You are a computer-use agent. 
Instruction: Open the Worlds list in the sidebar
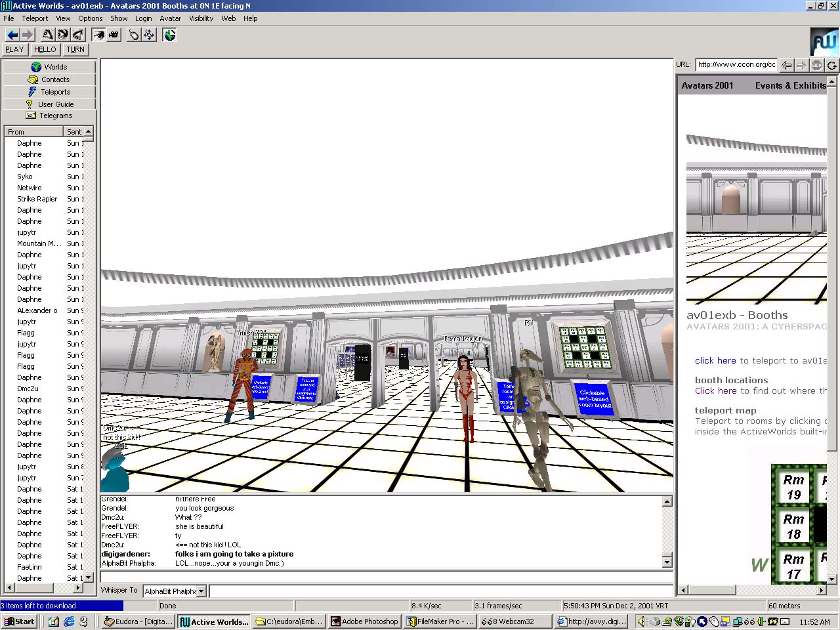(x=49, y=67)
